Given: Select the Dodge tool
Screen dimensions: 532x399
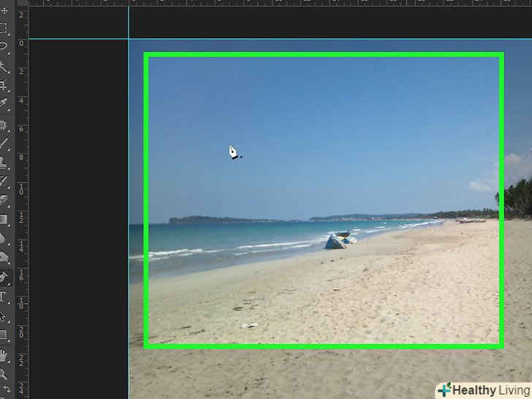Looking at the screenshot, I should (x=4, y=256).
